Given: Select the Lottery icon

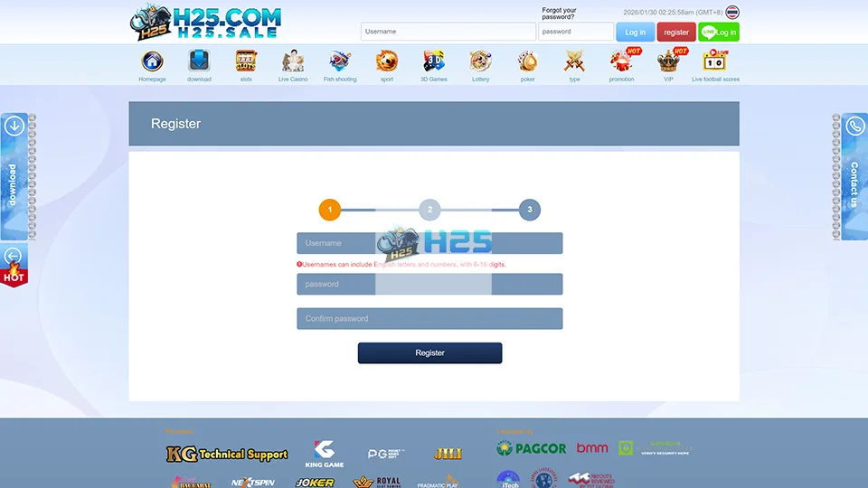Looking at the screenshot, I should [481, 61].
